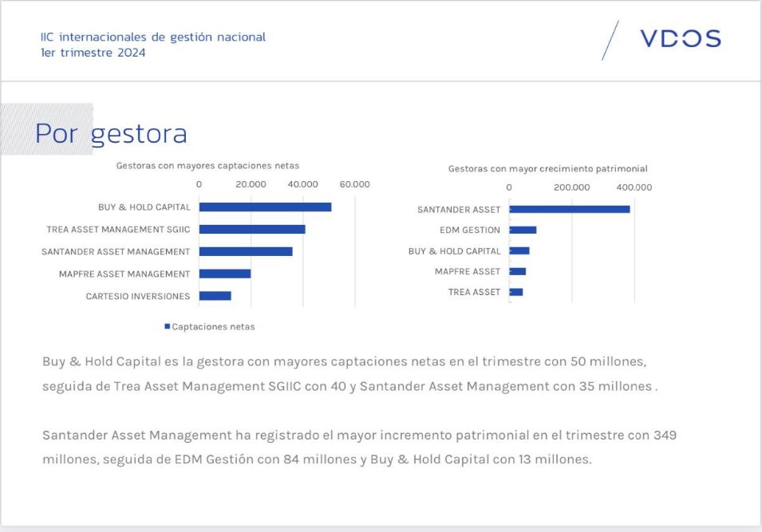
Task: Click the line starting 'seguida de Trea Asset Management'
Action: 350,386
